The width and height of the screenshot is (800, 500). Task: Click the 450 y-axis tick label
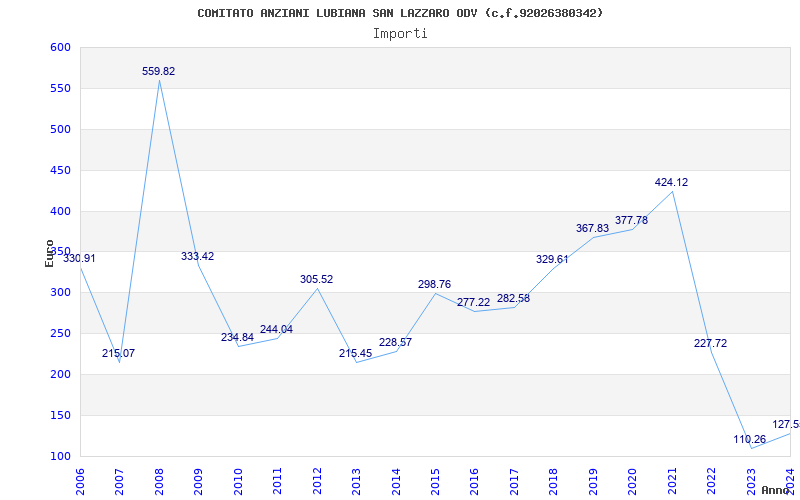[60, 170]
